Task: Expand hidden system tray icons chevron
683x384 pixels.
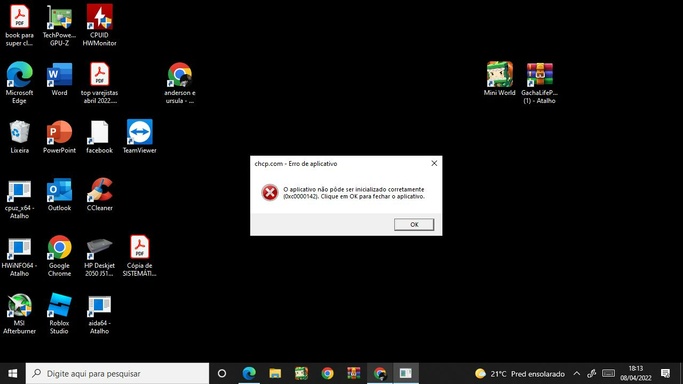Action: pos(576,374)
